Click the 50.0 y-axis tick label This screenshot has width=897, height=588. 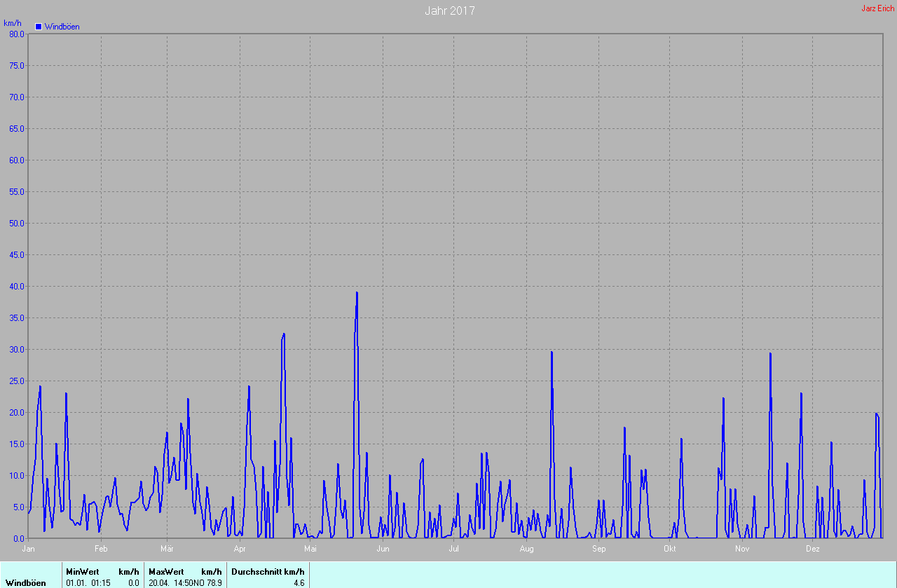[x=16, y=224]
